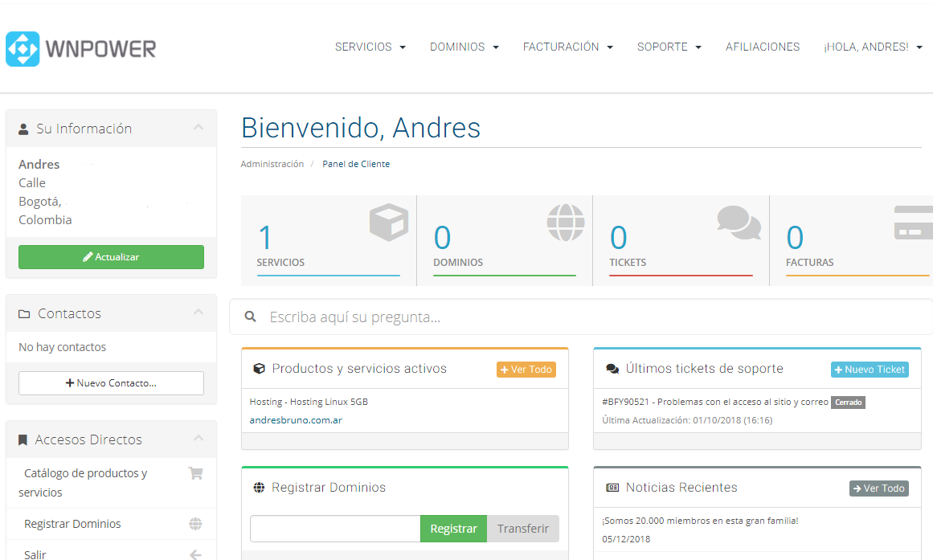The image size is (933, 560).
Task: Click the Panel de Cliente breadcrumb
Action: point(356,164)
